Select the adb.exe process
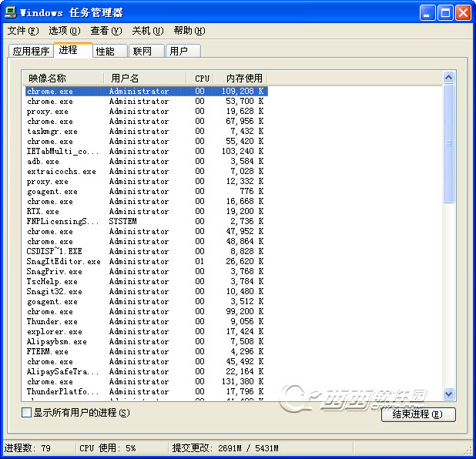The image size is (476, 459). pos(146,161)
